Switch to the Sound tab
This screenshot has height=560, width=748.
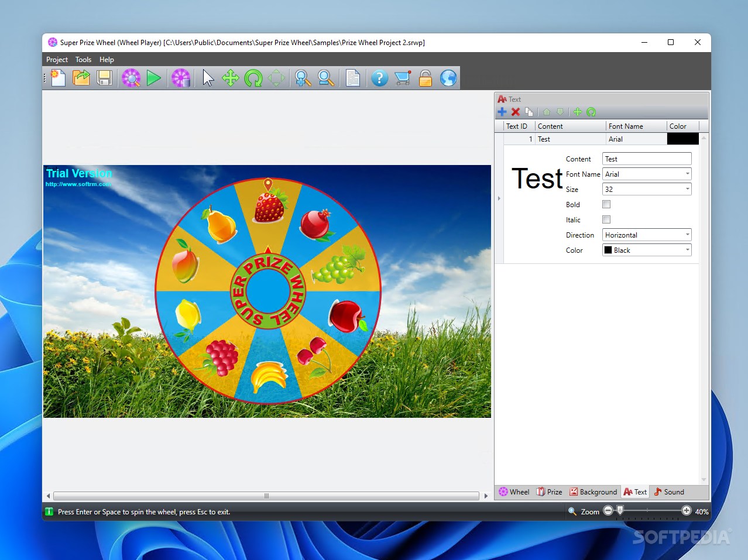click(x=669, y=492)
